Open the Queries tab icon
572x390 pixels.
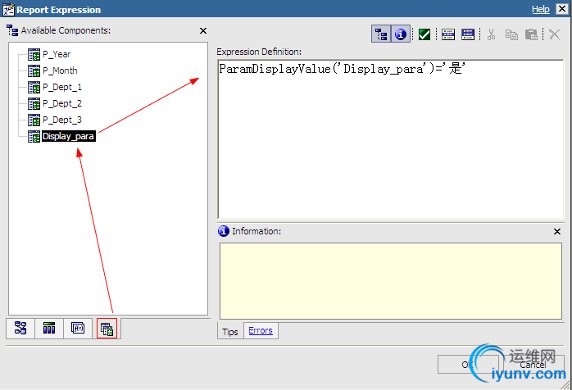[78, 328]
